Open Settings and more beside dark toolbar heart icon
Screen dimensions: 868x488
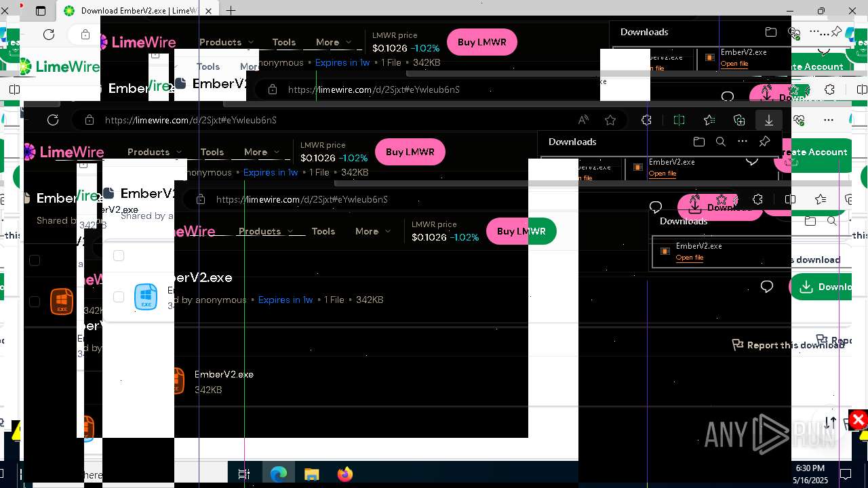click(829, 120)
